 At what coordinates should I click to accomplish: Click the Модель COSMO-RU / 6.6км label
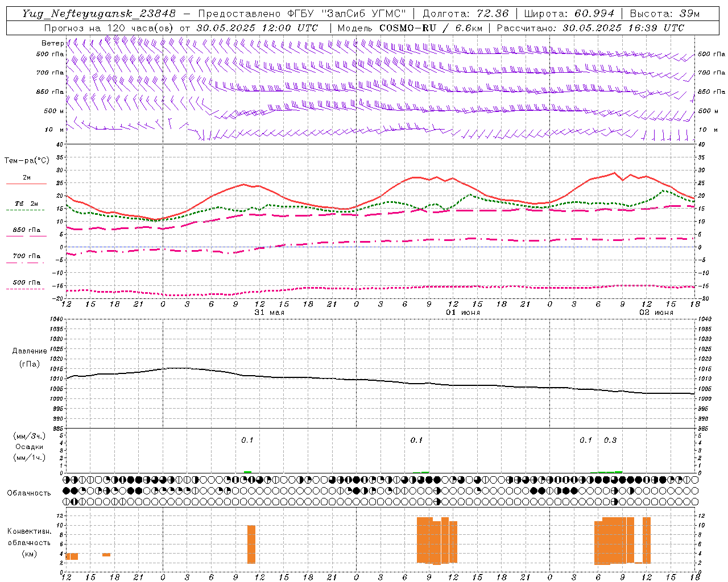(x=410, y=28)
